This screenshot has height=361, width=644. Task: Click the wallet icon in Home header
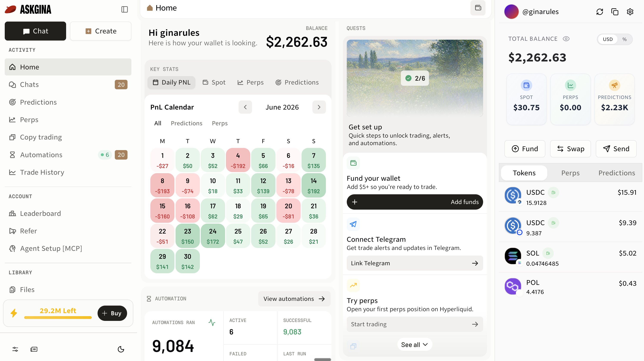(x=478, y=8)
